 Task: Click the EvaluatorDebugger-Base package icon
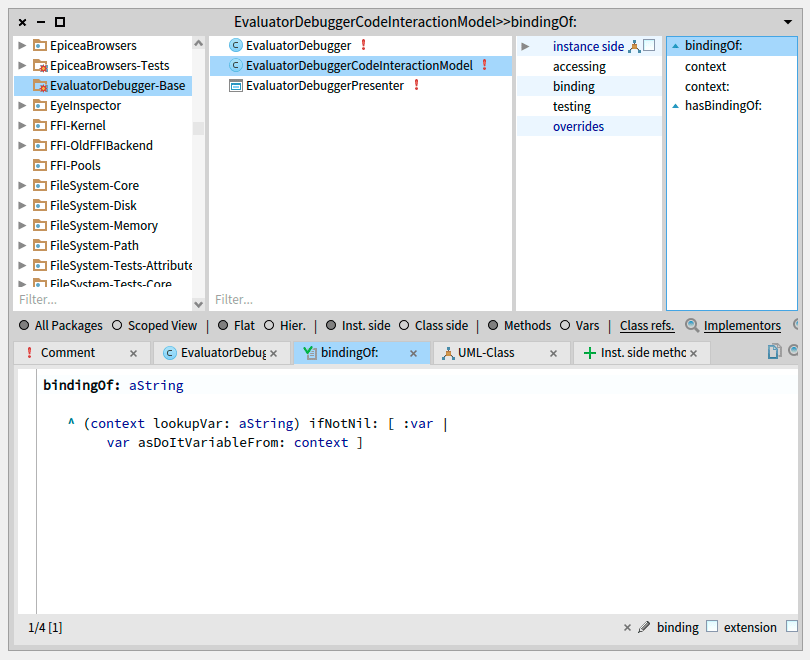(x=41, y=86)
